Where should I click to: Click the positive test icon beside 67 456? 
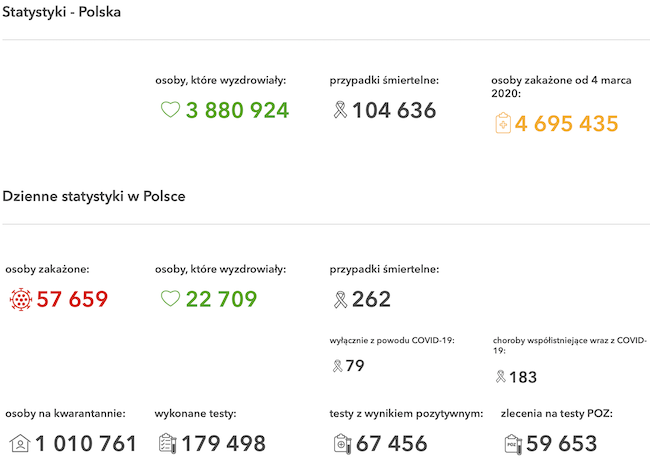click(341, 444)
